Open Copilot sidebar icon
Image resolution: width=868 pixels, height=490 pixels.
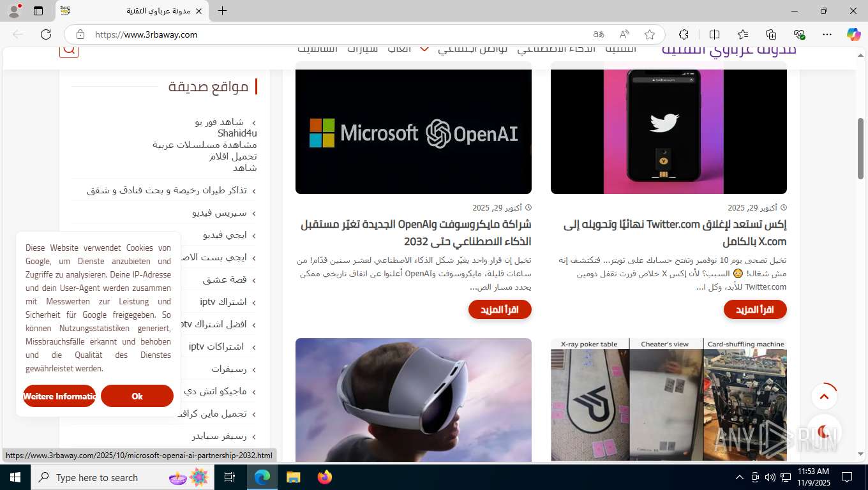click(x=853, y=34)
